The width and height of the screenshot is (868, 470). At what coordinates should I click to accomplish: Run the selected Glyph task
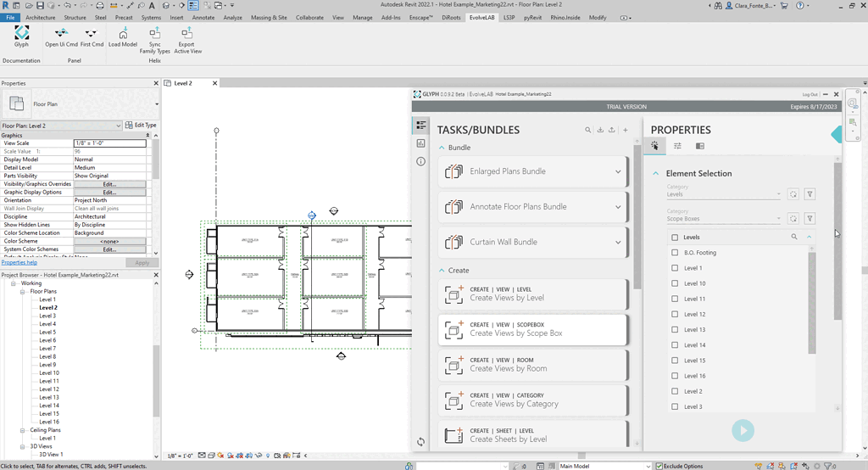point(743,430)
